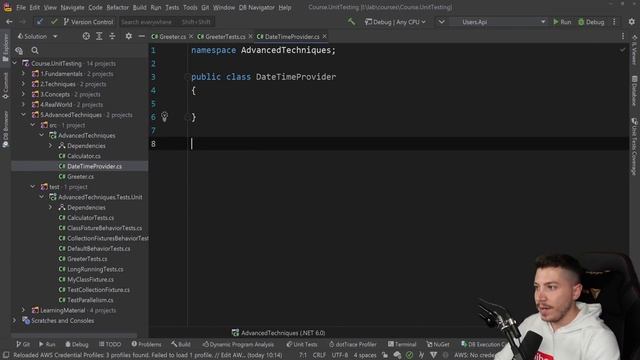Hide the Solution panel with minus icon
This screenshot has height=360, width=640.
tap(142, 36)
